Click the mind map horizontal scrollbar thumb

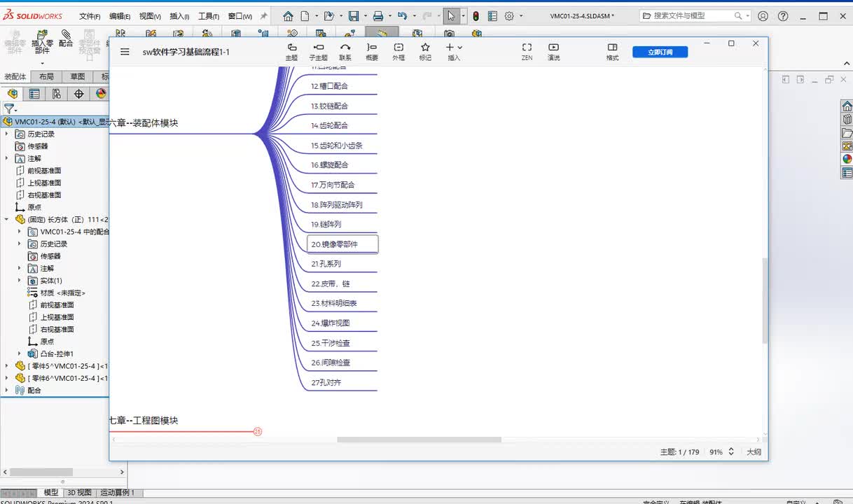(x=419, y=440)
